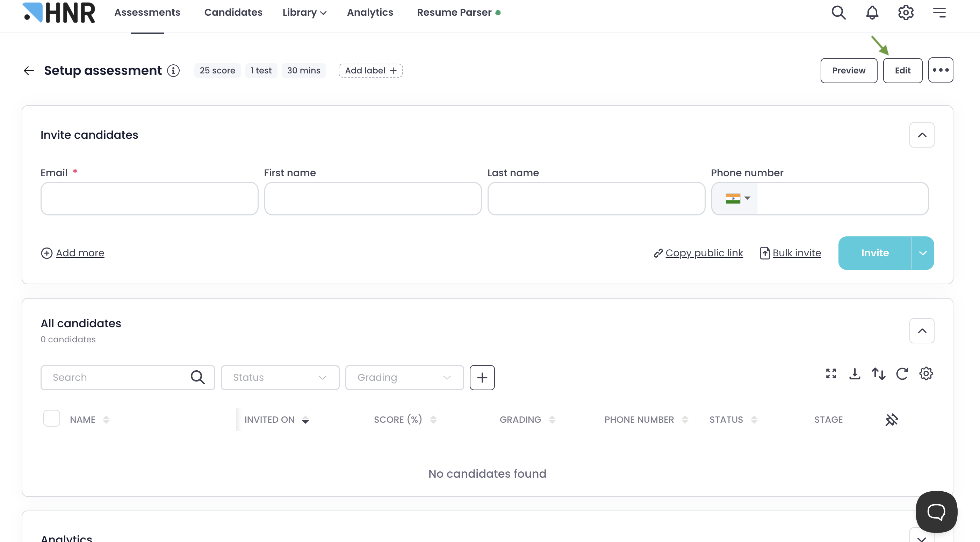The image size is (980, 542).
Task: Click into the Email input field
Action: [149, 198]
